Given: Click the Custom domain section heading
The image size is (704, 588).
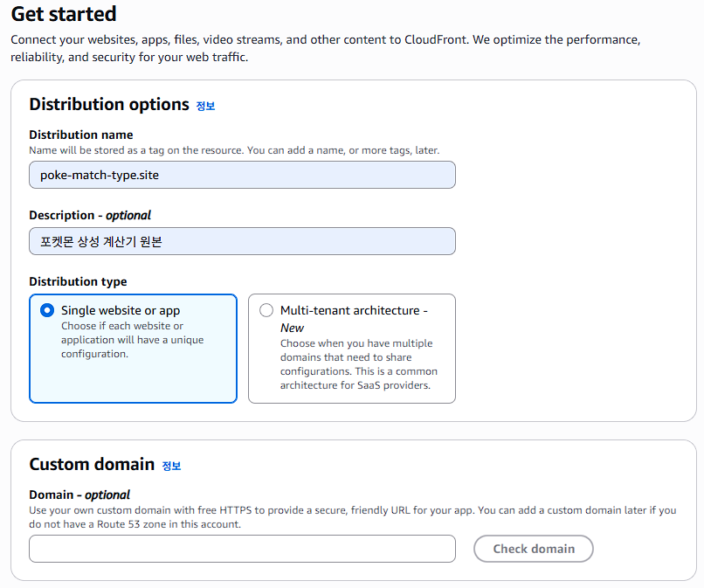Looking at the screenshot, I should pos(92,464).
